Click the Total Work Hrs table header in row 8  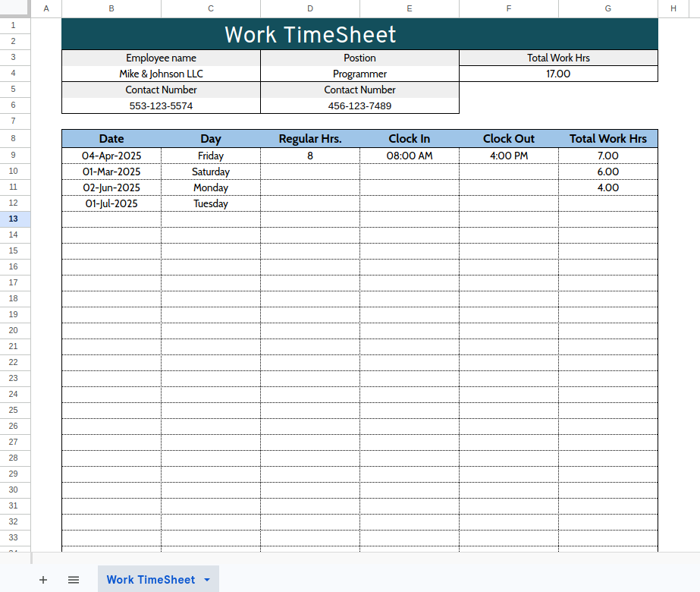pyautogui.click(x=608, y=138)
